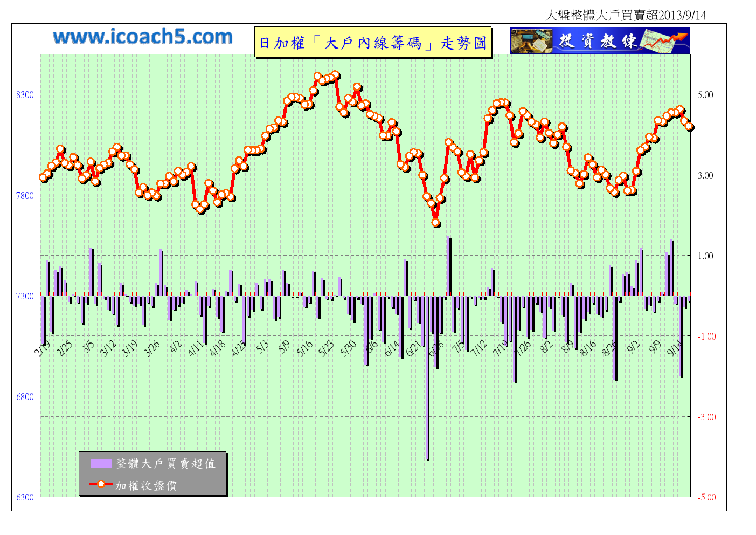The width and height of the screenshot is (756, 535).
Task: Click date label 3/26
Action: [x=151, y=348]
